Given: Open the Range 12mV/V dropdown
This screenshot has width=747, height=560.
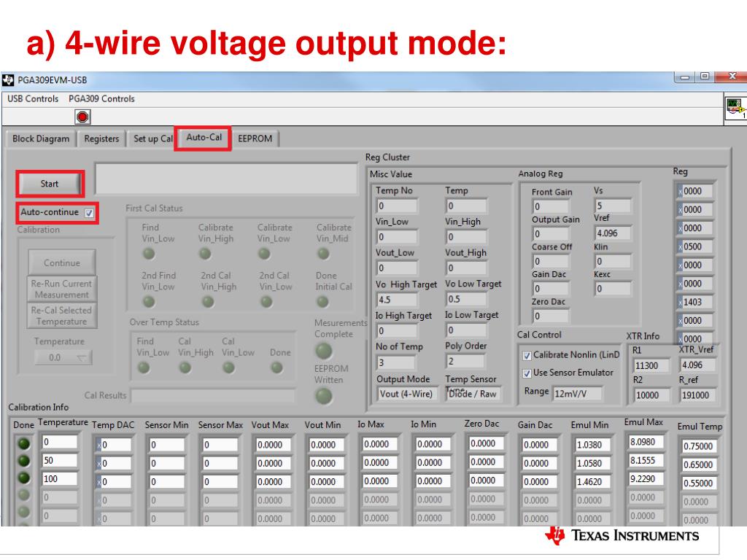Looking at the screenshot, I should [577, 394].
